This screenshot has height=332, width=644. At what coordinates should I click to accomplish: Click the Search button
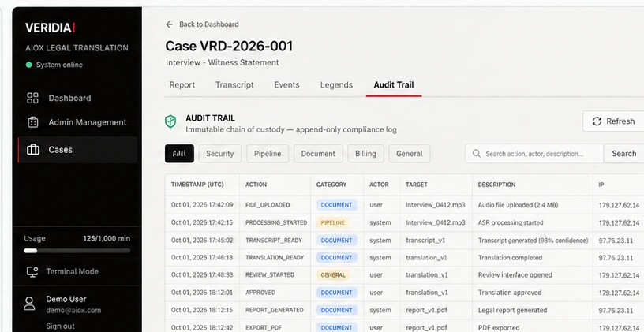(x=623, y=154)
